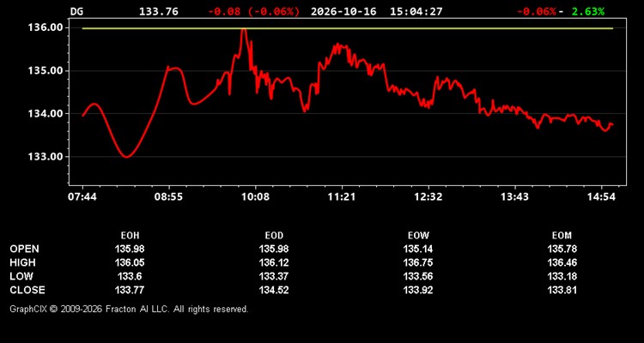
Task: Click the timestamp 15:04:27
Action: tap(416, 11)
